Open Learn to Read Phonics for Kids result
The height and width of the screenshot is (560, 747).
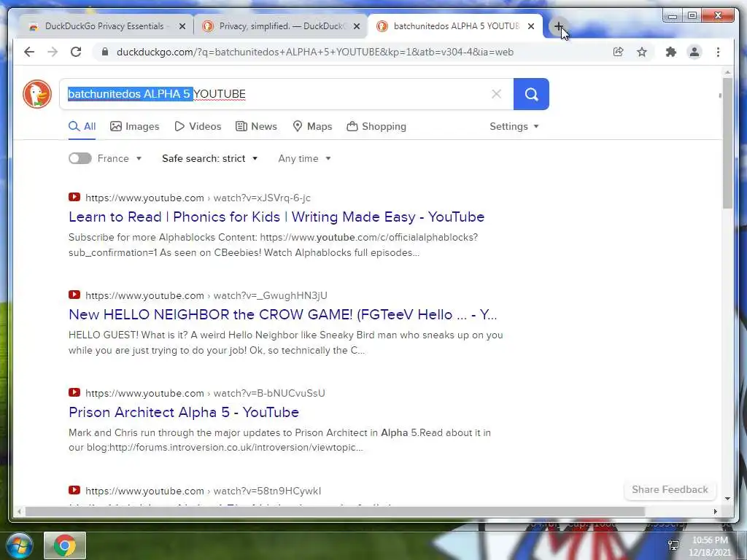(276, 217)
